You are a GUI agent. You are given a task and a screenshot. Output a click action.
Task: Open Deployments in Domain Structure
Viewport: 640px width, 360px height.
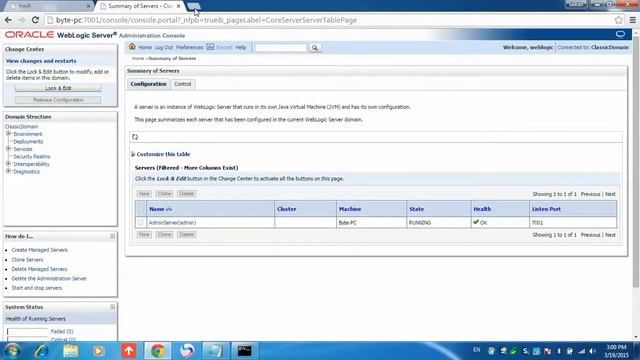(28, 142)
